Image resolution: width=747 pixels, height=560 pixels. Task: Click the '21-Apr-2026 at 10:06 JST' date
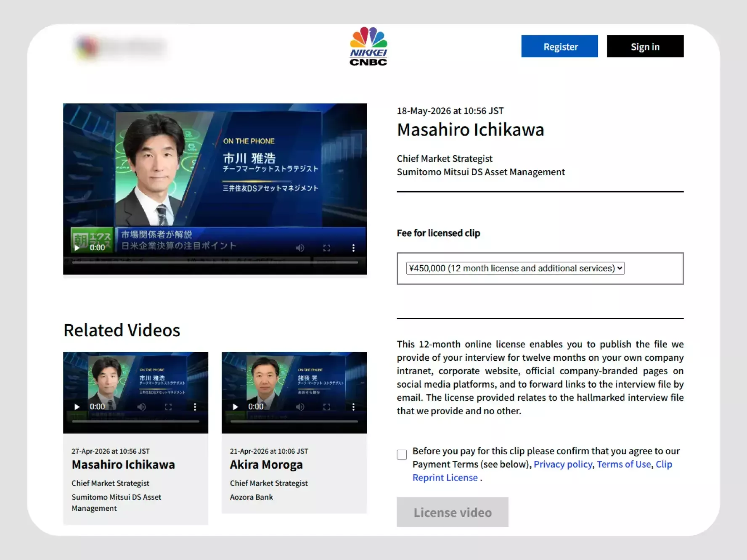(269, 451)
